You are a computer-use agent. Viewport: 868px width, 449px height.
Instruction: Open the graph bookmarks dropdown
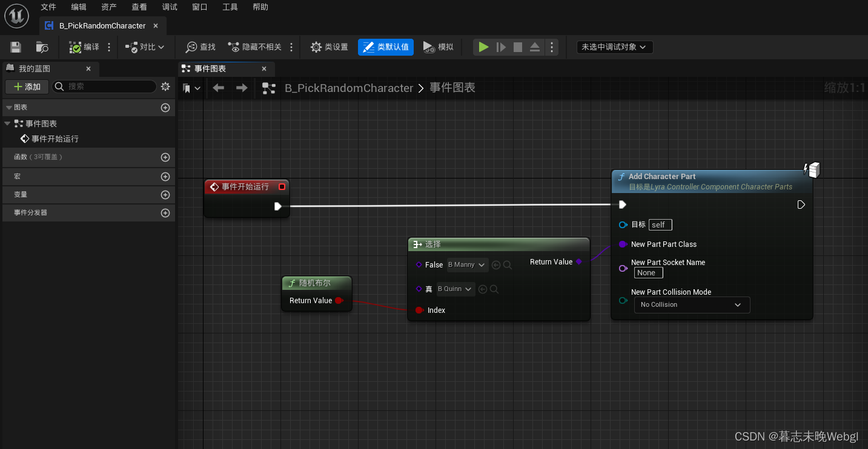coord(191,88)
